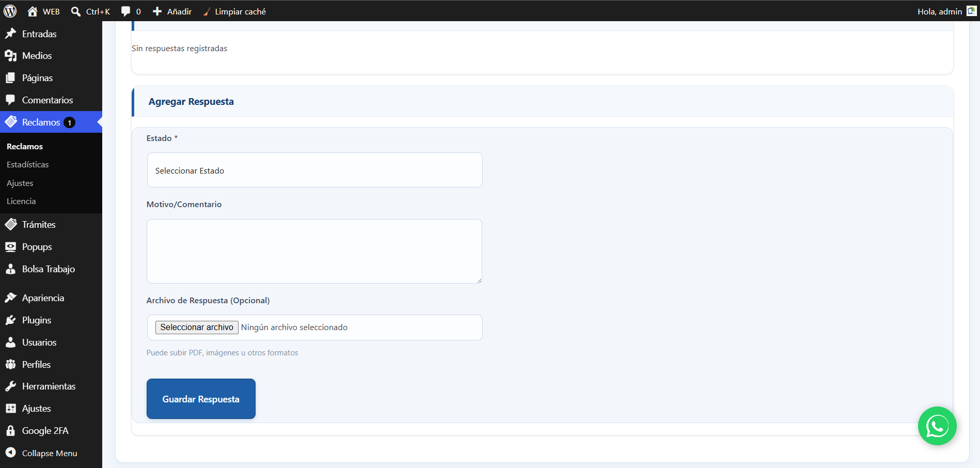Click the Perfiles group icon

click(x=11, y=364)
